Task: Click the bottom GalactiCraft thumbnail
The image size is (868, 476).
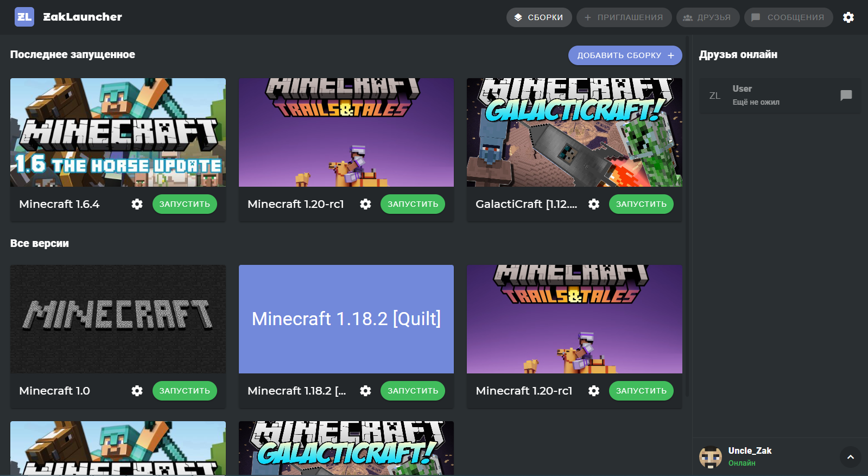Action: click(x=346, y=448)
